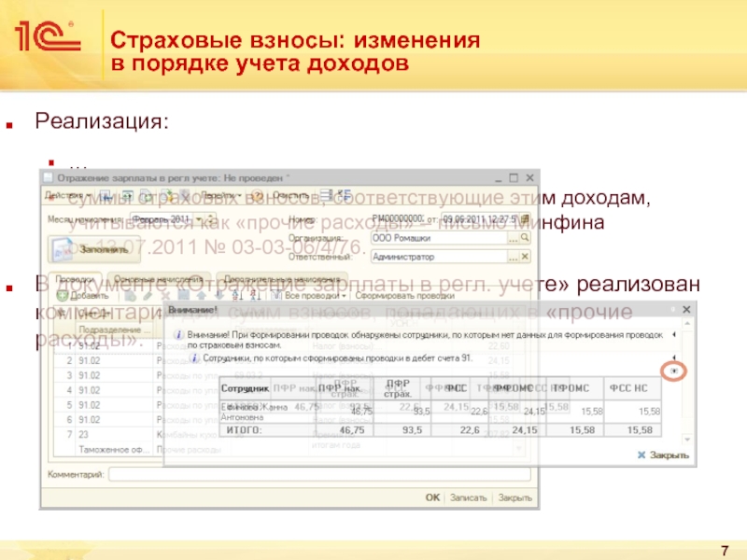Select row 5 with account 91.02
747x560 pixels.
[x=108, y=405]
